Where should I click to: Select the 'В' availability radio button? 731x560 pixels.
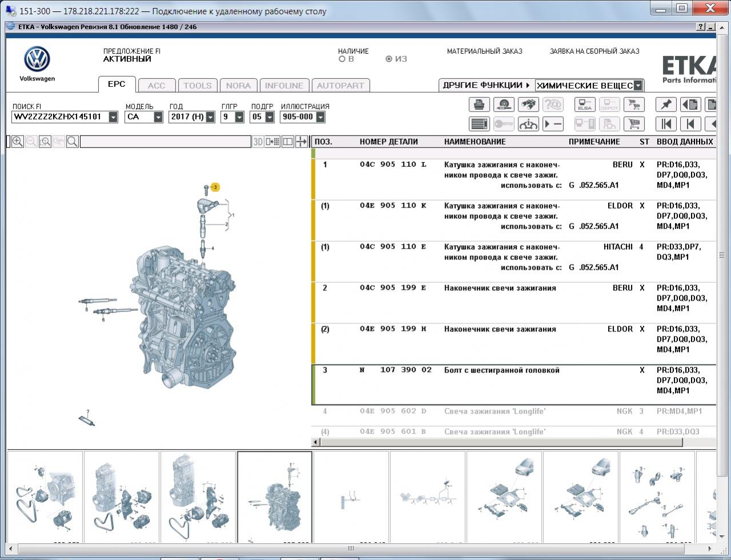click(342, 59)
